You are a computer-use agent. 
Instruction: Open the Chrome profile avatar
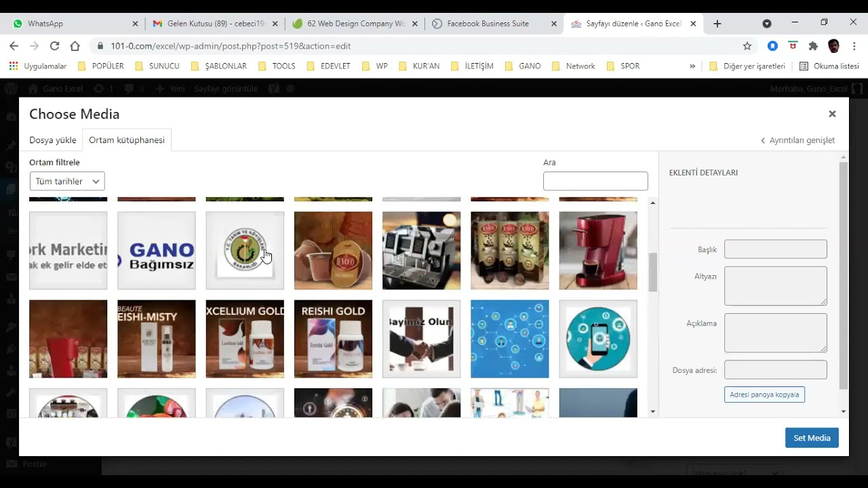coord(834,46)
